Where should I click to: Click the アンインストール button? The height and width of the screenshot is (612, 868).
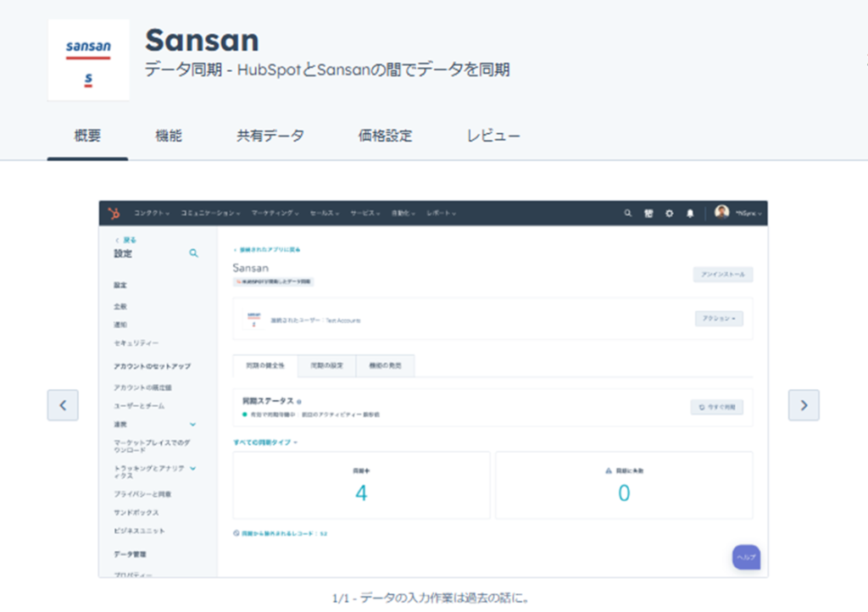[723, 275]
